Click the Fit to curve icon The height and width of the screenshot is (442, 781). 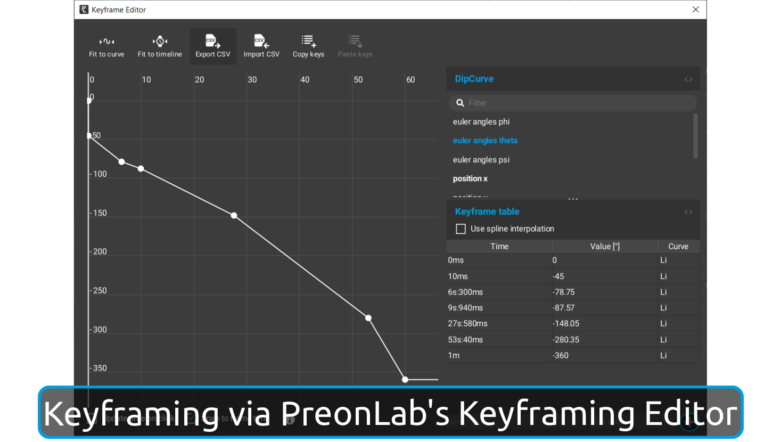click(106, 42)
